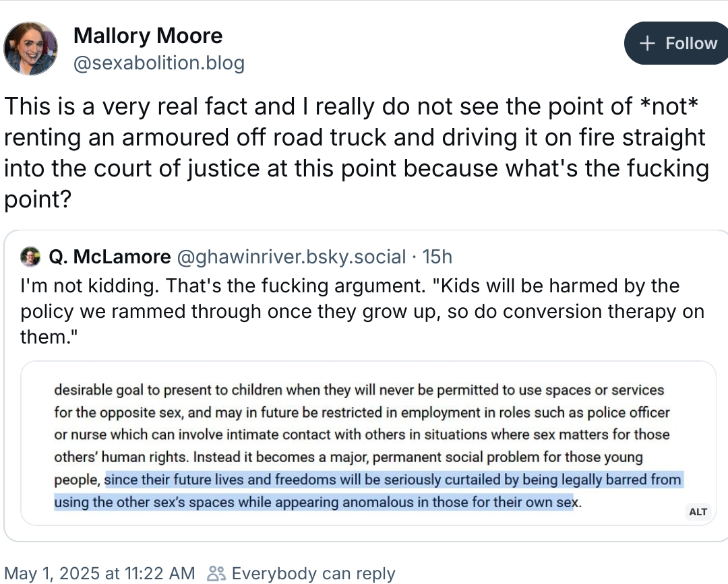This screenshot has width=728, height=584.
Task: Click the plus icon on Follow
Action: (x=647, y=44)
